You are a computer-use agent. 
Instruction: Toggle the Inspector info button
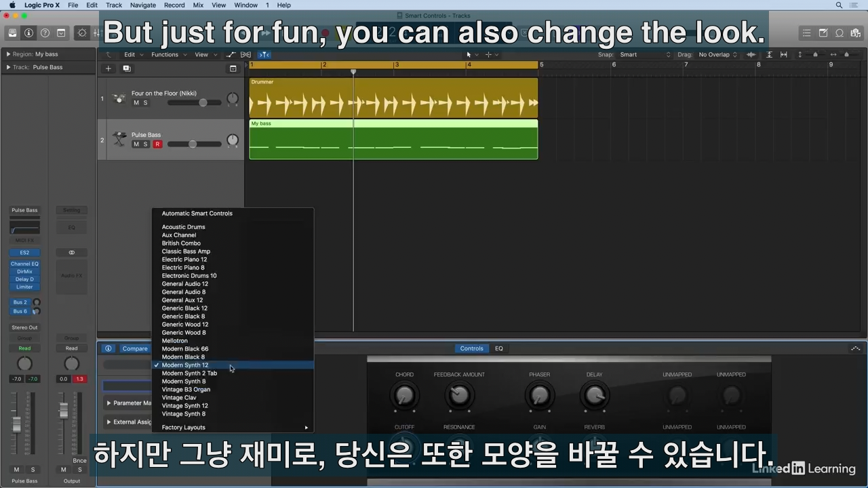28,33
